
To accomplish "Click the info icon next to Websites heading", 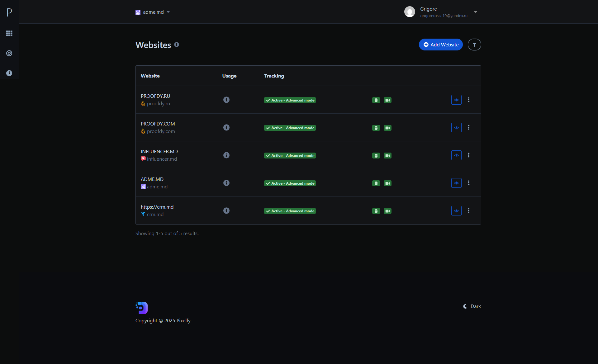I will (177, 45).
